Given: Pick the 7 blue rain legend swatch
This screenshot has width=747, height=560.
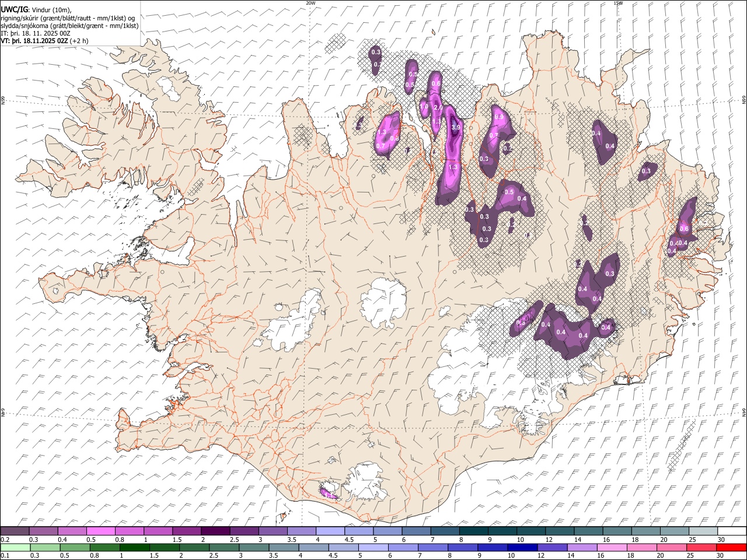Looking at the screenshot, I should tap(434, 548).
